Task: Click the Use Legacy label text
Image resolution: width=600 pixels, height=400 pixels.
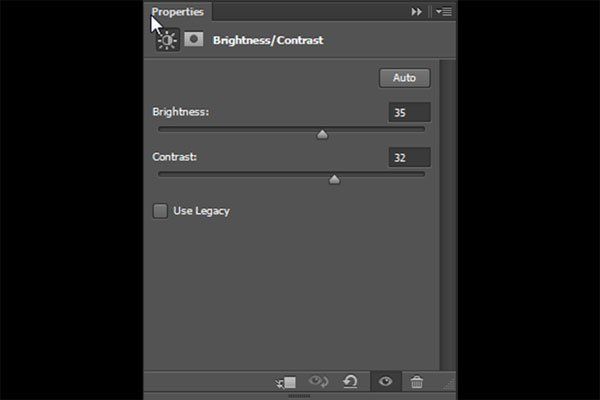Action: click(x=201, y=211)
